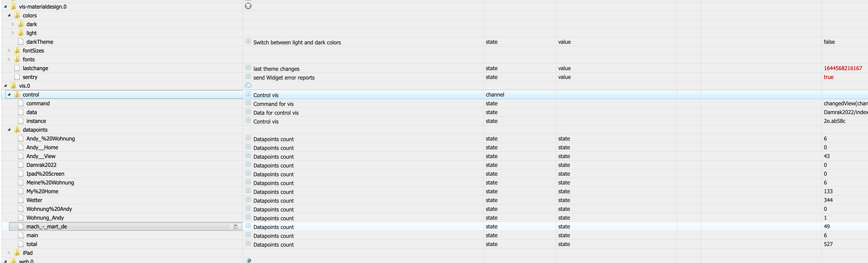Select the Wohnung%20Andy datapoint
The image size is (868, 263).
(x=49, y=209)
